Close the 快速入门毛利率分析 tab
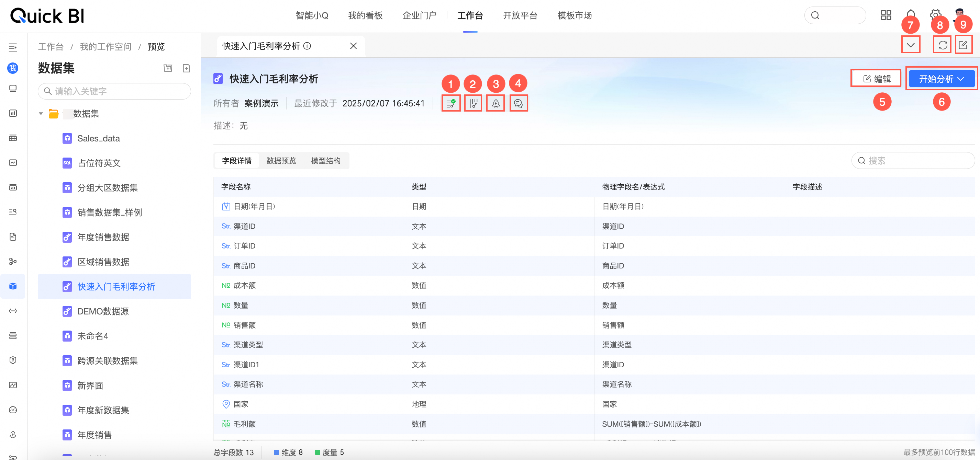 point(353,46)
